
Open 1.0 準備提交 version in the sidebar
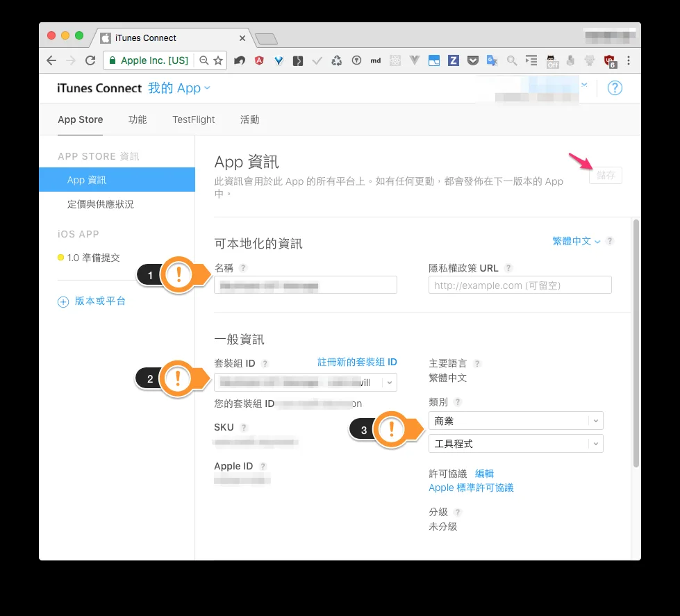(89, 258)
